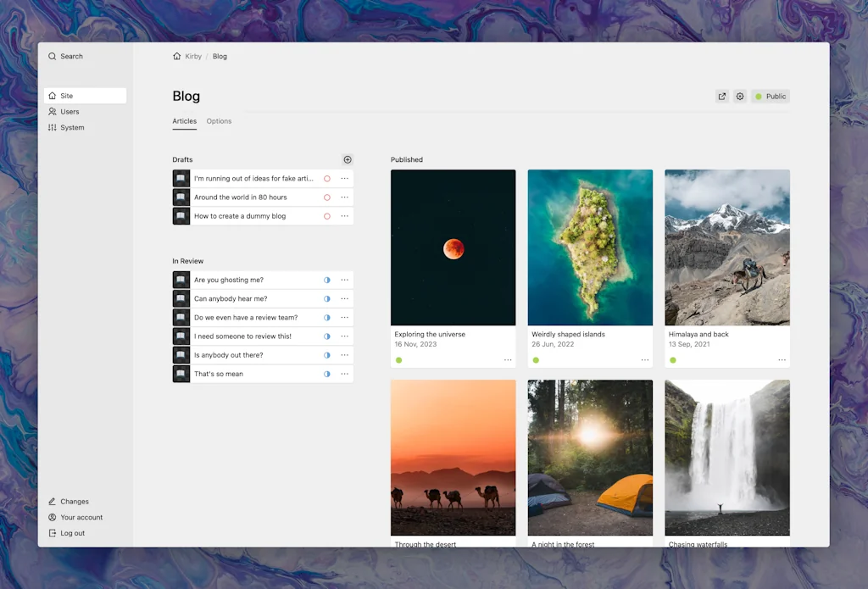Image resolution: width=868 pixels, height=589 pixels.
Task: Click green status dot on Weirdly shaped islands
Action: [x=536, y=360]
